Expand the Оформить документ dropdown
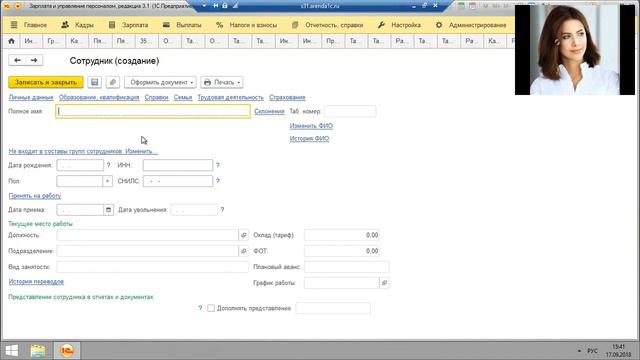Screen dimensions: 640x360 point(160,82)
